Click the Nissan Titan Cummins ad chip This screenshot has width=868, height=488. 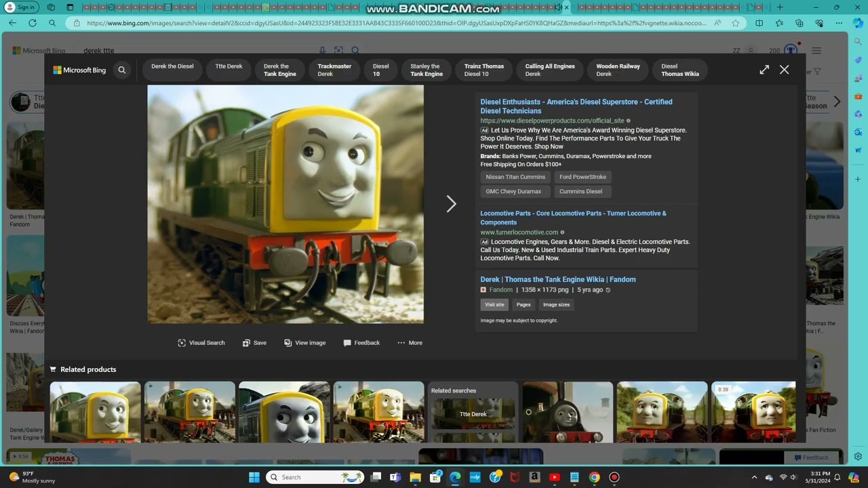(515, 177)
